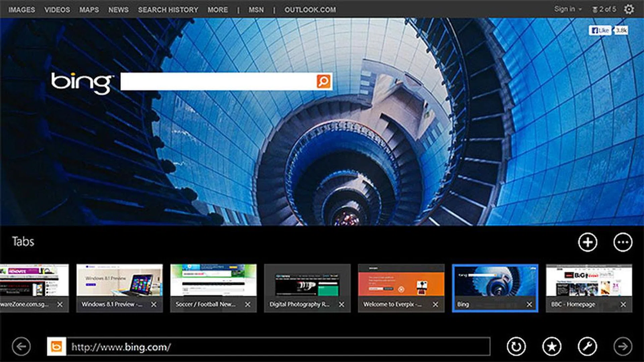Expand the MORE menu in Bing

217,10
